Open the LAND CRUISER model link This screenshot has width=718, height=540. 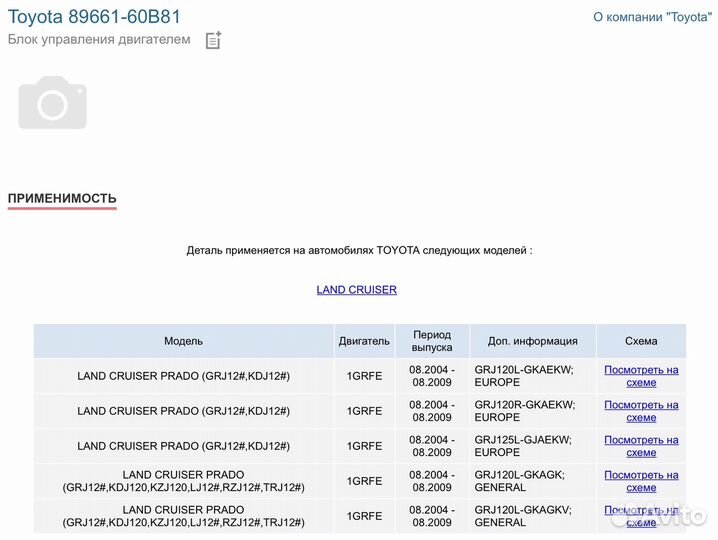[x=357, y=290]
